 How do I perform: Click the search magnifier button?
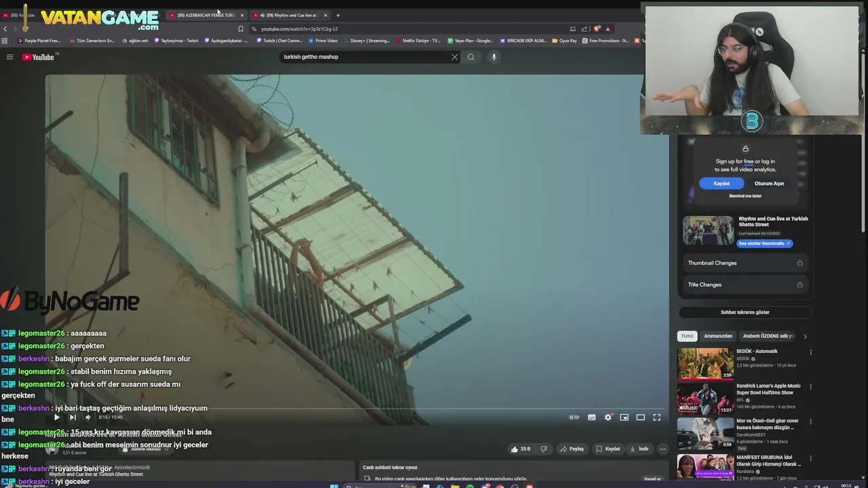[471, 57]
